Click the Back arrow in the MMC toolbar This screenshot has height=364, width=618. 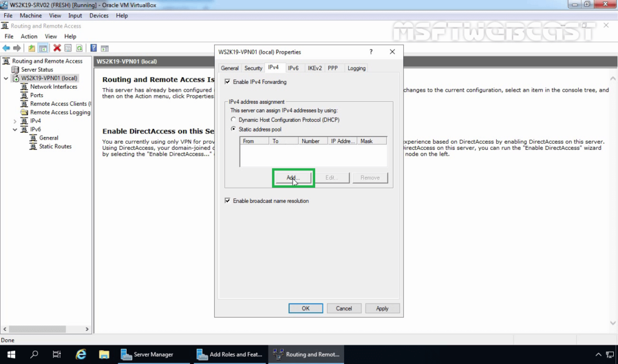(6, 48)
